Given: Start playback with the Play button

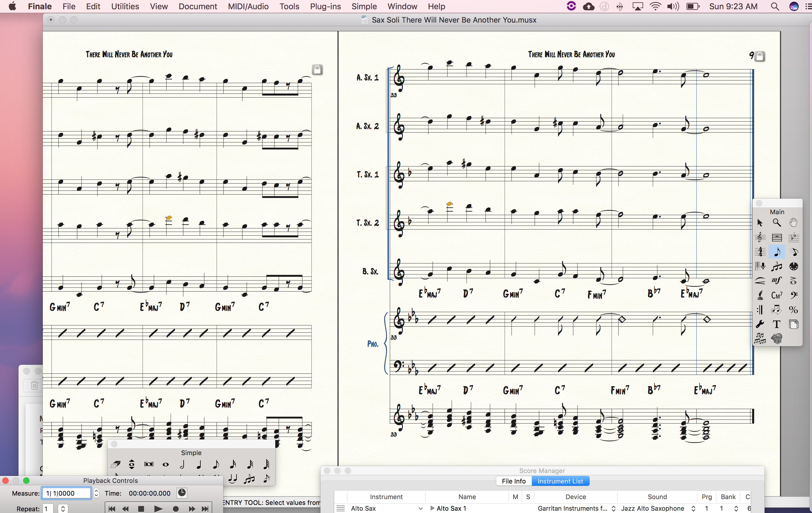Looking at the screenshot, I should 158,509.
